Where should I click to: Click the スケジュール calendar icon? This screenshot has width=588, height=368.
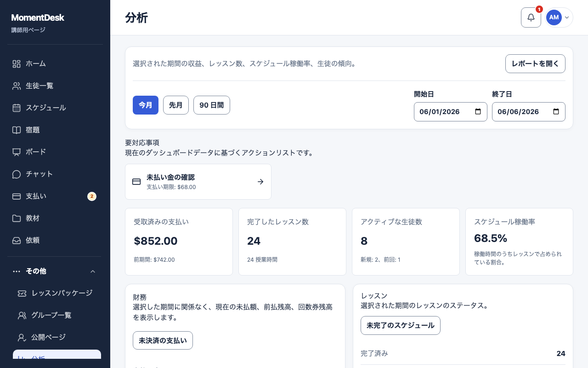(17, 108)
